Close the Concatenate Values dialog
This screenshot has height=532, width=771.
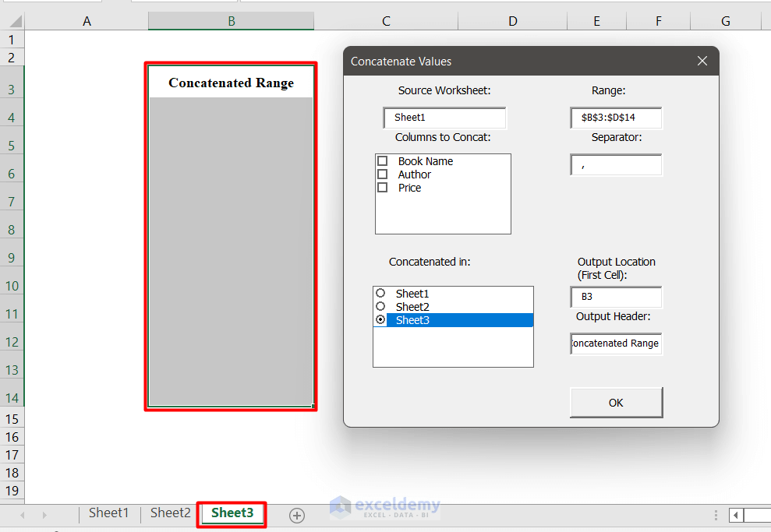point(702,61)
